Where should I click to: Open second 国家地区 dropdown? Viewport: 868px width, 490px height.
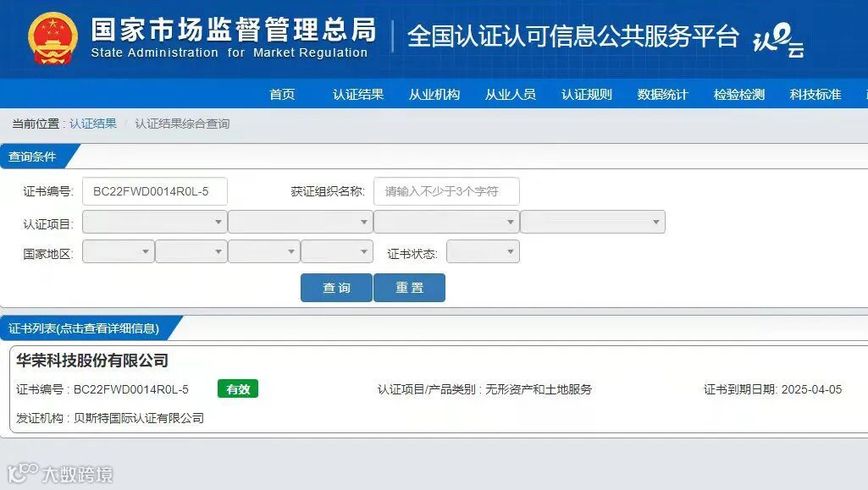191,251
